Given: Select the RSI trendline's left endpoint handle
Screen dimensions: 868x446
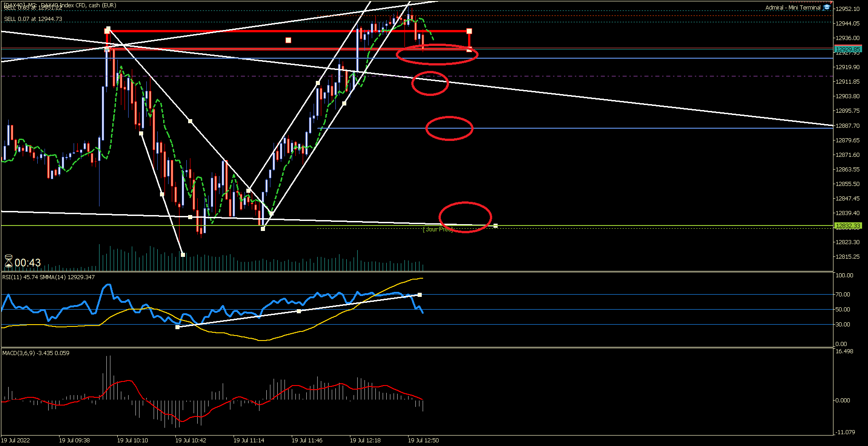Looking at the screenshot, I should coord(177,327).
